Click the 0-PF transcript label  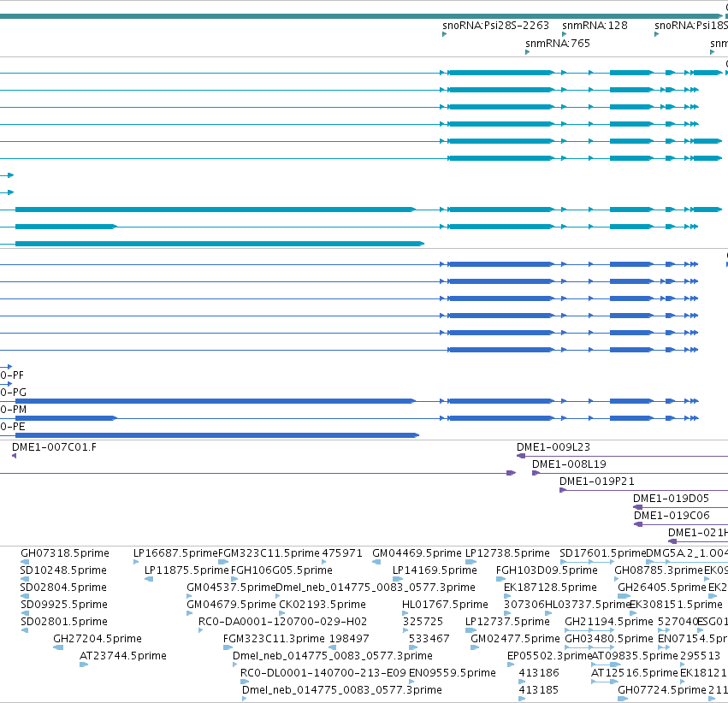click(12, 375)
